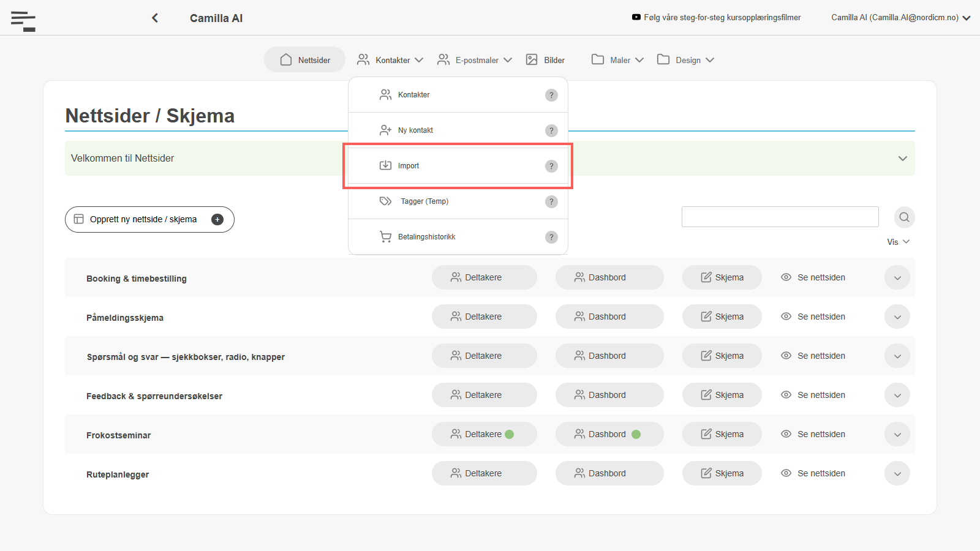Click the help icon next to Ny kontakt
980x551 pixels.
[x=551, y=130]
